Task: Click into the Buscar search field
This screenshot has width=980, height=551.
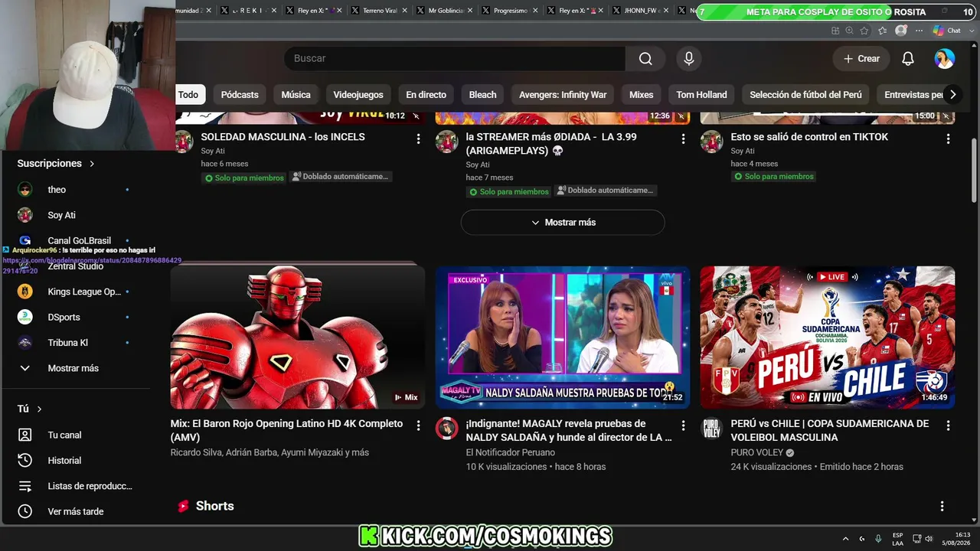Action: (455, 59)
